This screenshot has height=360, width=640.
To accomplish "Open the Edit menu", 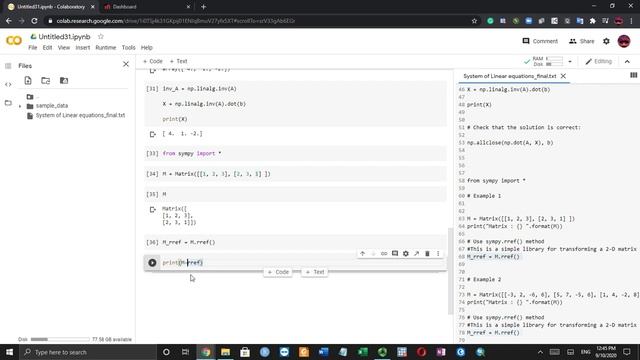I will 47,48.
